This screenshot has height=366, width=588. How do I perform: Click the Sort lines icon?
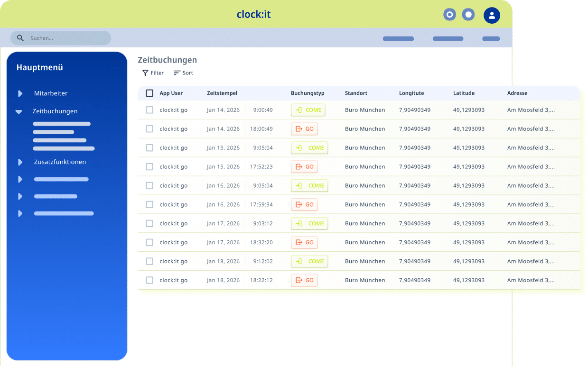click(x=177, y=73)
